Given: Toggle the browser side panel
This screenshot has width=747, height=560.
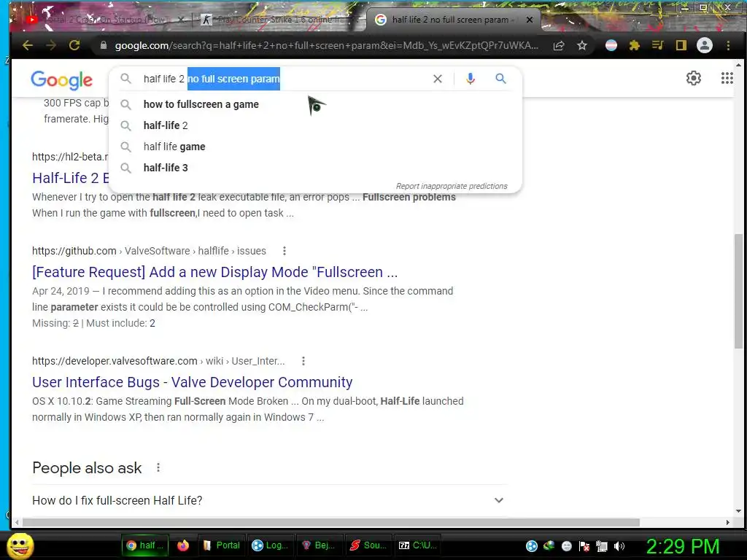Looking at the screenshot, I should [x=681, y=45].
